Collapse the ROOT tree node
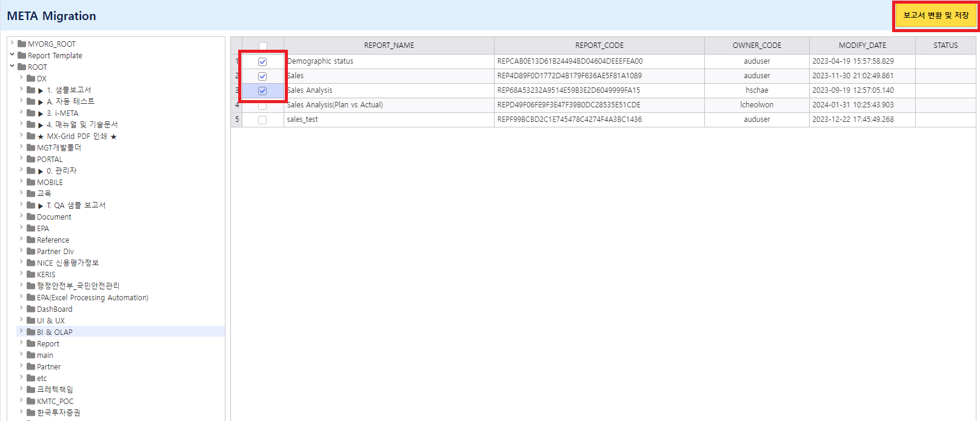This screenshot has height=421, width=980. click(x=12, y=66)
